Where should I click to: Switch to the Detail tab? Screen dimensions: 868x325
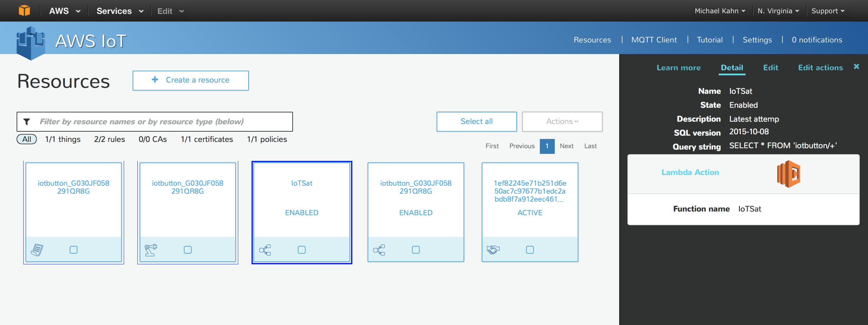click(732, 68)
